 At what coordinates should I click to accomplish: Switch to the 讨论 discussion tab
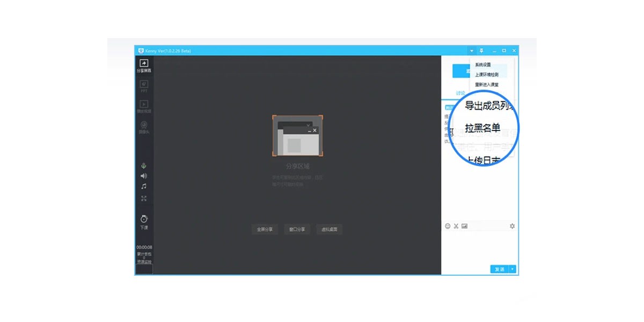[x=460, y=93]
